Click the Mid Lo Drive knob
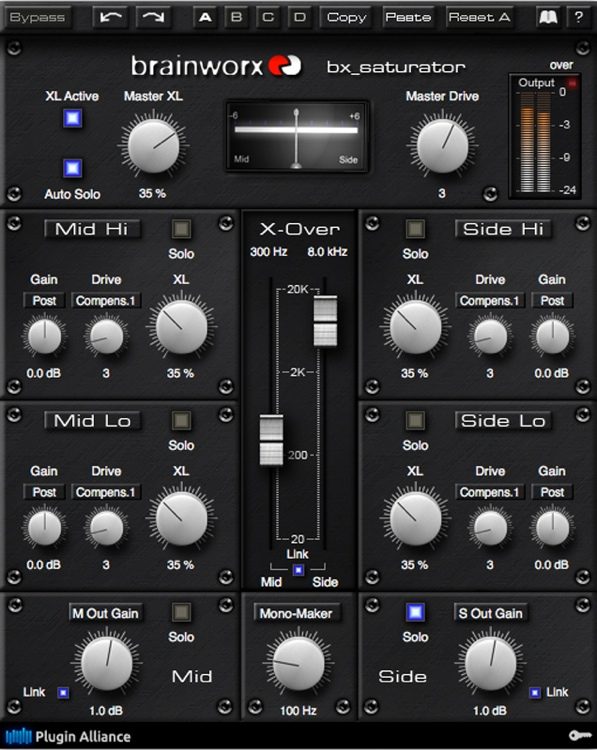The width and height of the screenshot is (597, 750). pos(106,528)
